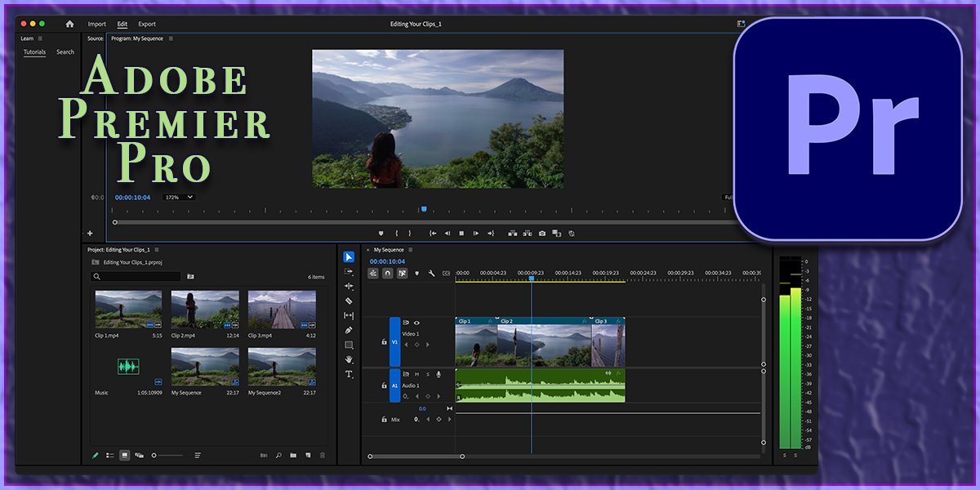
Task: Open new bin from search folder icon
Action: tap(190, 277)
